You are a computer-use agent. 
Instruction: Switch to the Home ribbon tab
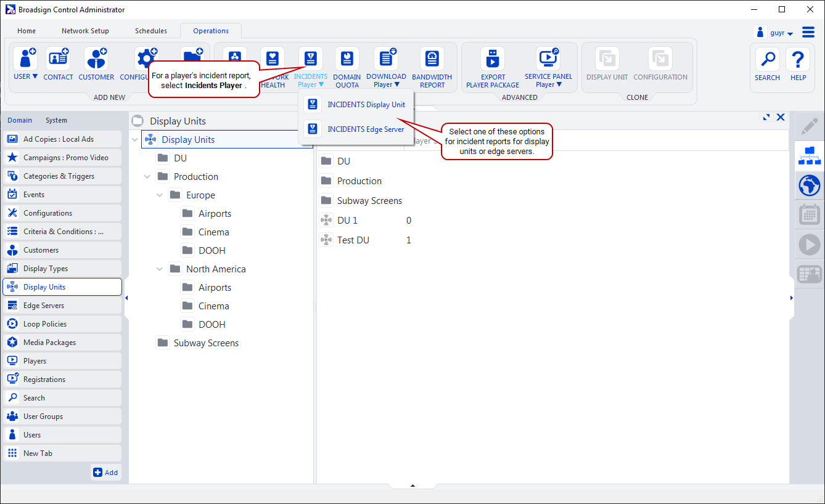point(27,31)
